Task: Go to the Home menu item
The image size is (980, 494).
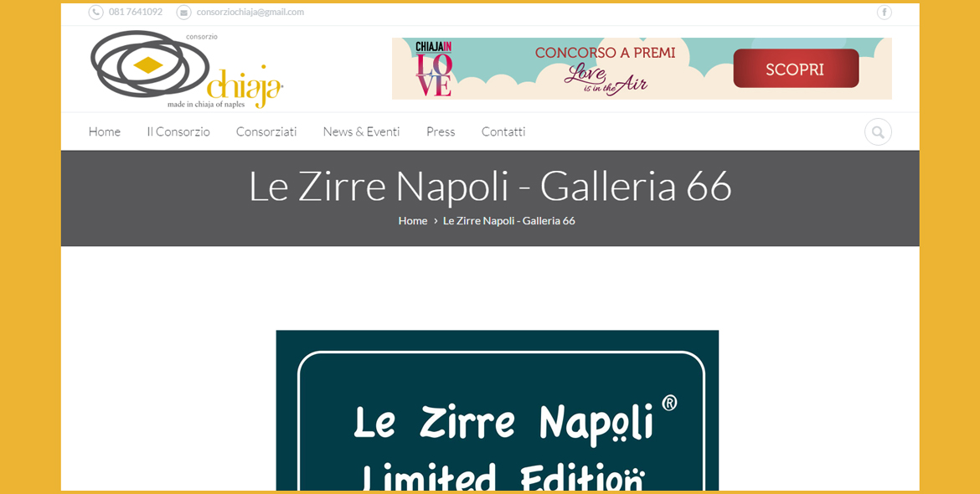Action: pyautogui.click(x=105, y=131)
